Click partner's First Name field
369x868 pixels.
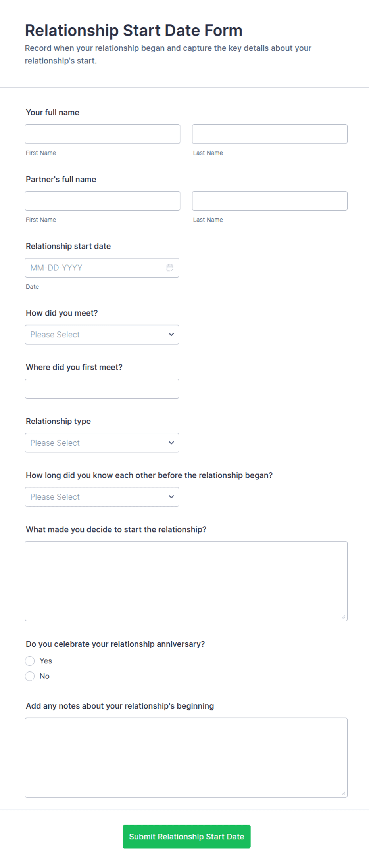102,201
